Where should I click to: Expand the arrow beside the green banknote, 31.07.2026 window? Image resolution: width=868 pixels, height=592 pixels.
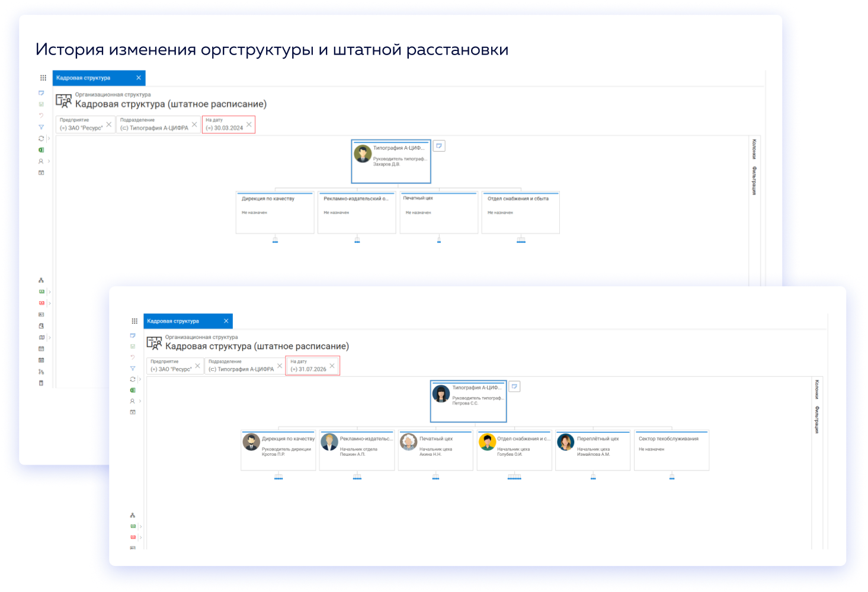(x=140, y=526)
